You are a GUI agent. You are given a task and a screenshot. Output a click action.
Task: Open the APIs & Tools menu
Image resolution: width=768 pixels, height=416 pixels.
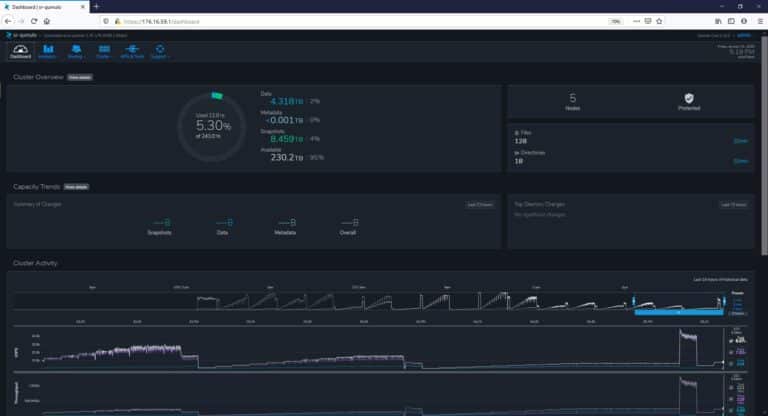pyautogui.click(x=132, y=51)
